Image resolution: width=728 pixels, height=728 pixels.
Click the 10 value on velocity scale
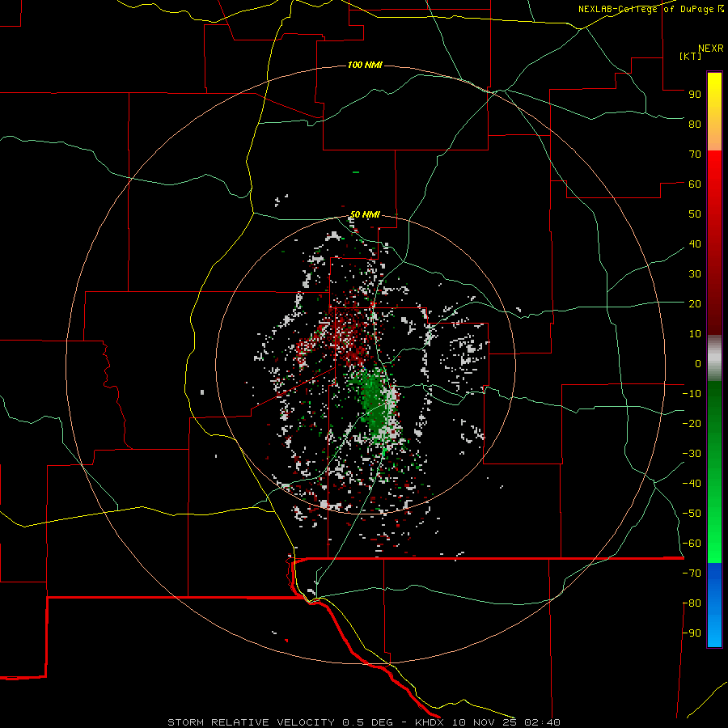coord(695,334)
